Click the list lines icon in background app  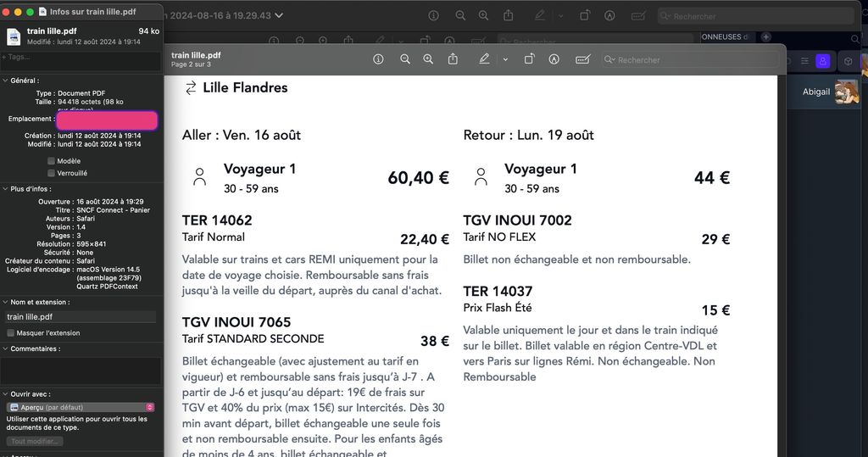(x=804, y=61)
